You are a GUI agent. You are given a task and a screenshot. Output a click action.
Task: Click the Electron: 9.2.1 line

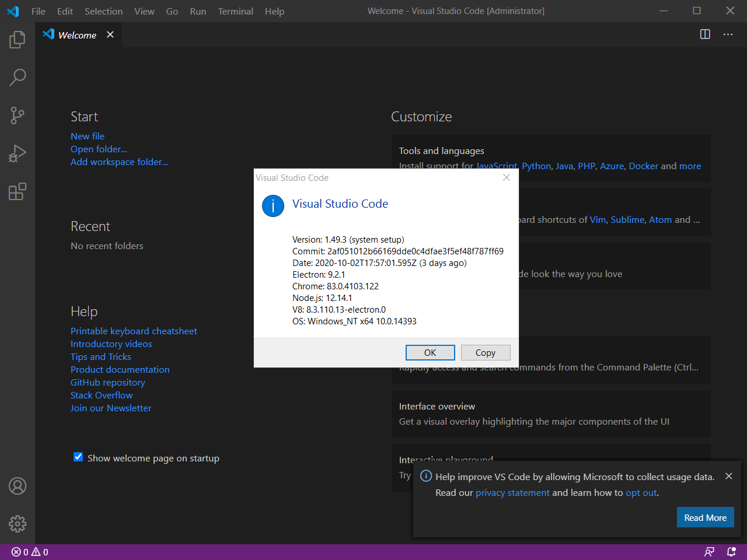click(x=319, y=274)
